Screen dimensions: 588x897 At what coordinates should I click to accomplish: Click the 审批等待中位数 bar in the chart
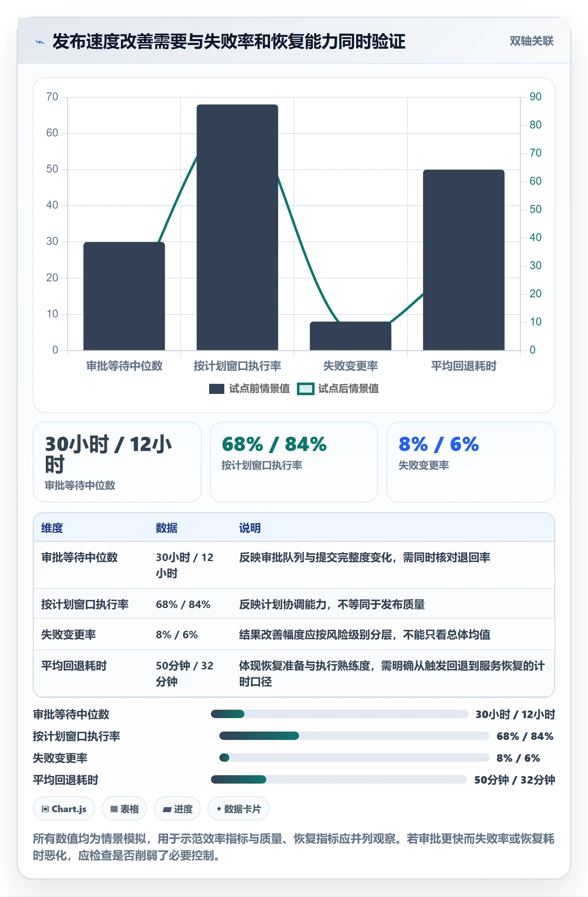(x=124, y=296)
